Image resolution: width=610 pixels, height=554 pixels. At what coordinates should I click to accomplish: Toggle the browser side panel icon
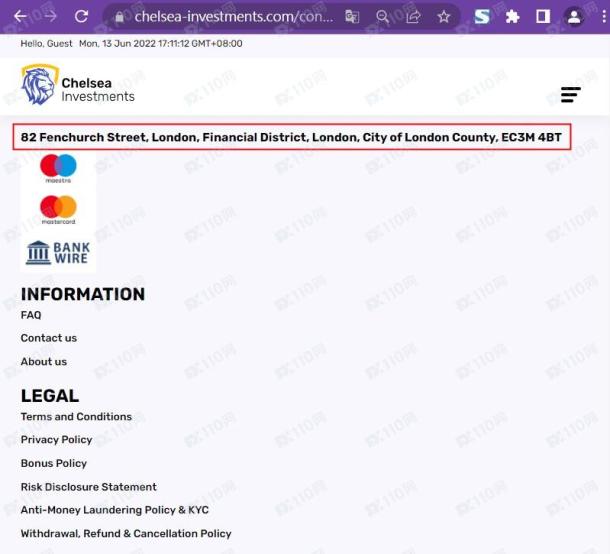coord(543,16)
